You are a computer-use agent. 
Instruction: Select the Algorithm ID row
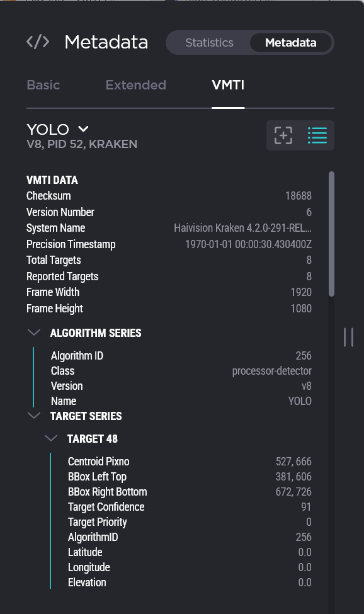pyautogui.click(x=181, y=356)
